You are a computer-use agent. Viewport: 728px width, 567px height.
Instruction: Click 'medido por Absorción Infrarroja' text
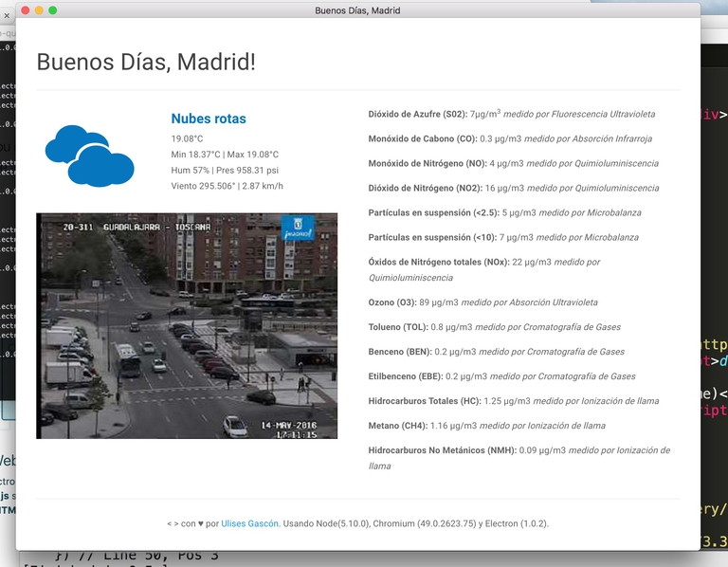[589, 138]
